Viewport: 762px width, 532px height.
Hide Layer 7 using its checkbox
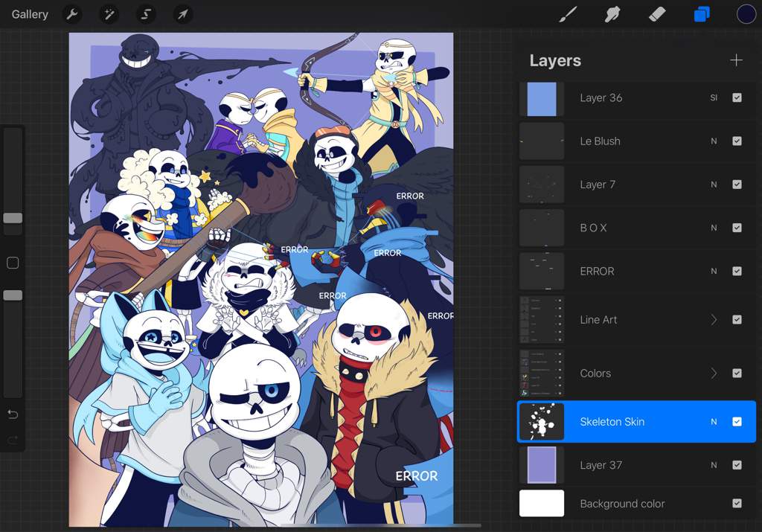[737, 184]
